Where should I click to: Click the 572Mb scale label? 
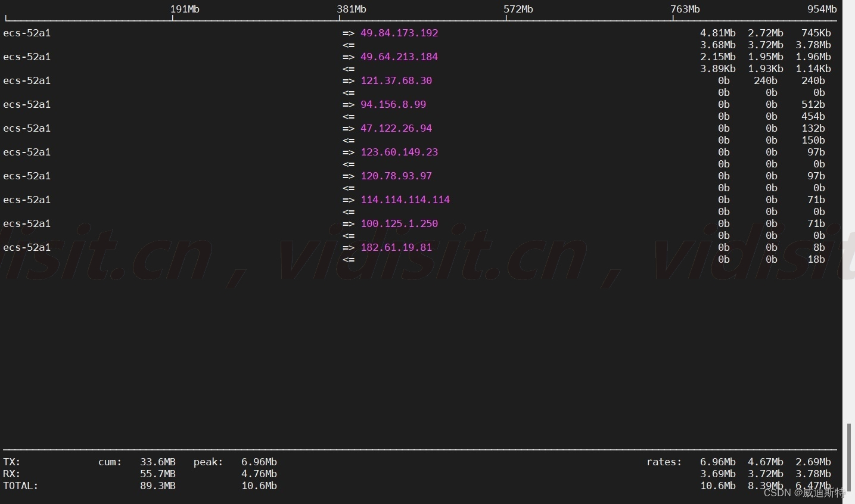click(x=518, y=9)
